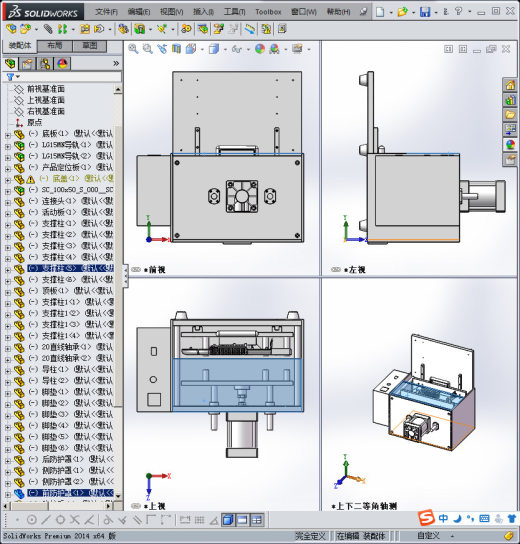This screenshot has height=544, width=520.
Task: Switch to the 草图 tab
Action: tap(89, 45)
